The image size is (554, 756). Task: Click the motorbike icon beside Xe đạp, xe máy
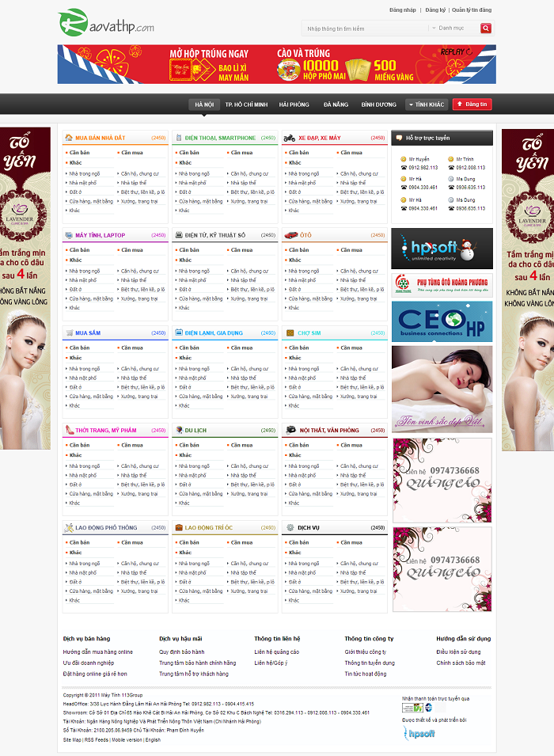coord(290,138)
